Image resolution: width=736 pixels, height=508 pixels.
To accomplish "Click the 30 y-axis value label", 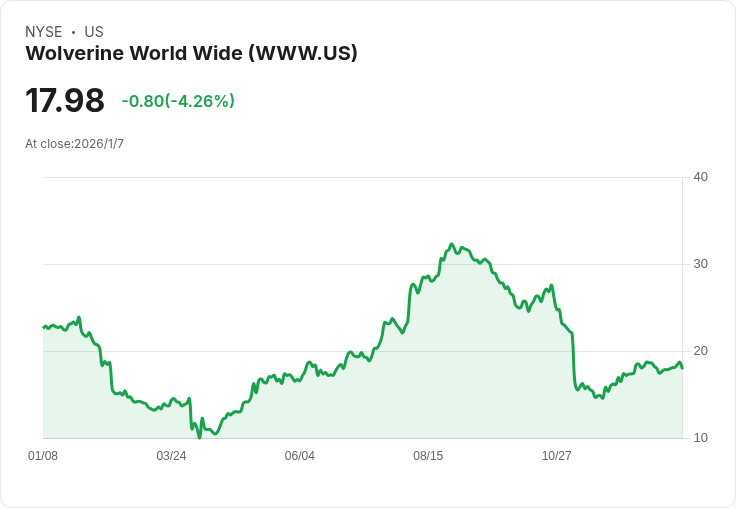I will tap(700, 264).
